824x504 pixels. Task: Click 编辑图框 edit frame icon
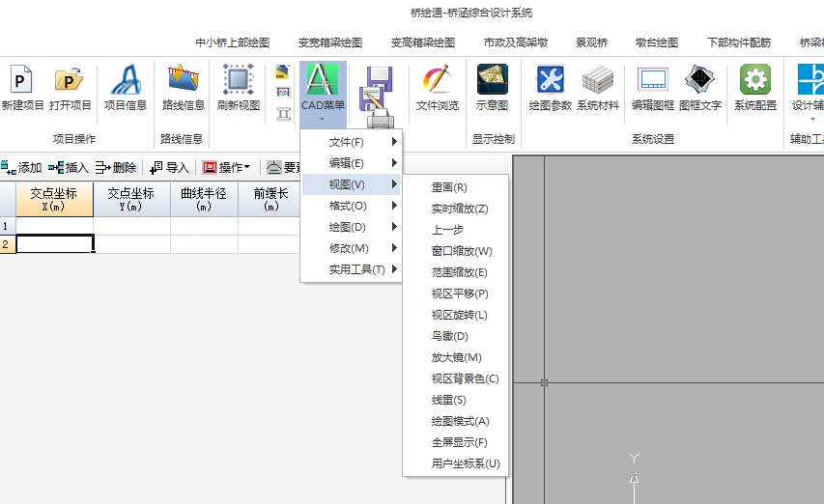click(x=653, y=88)
